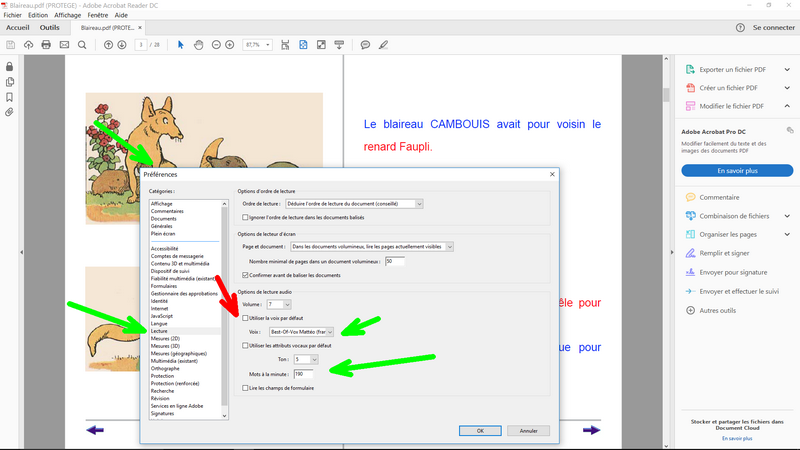Click the Save file toolbar icon

(11, 45)
